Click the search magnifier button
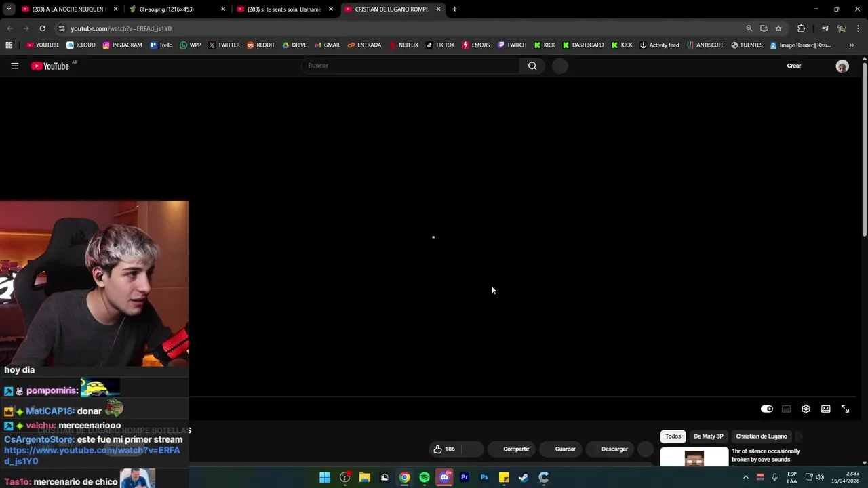 (532, 66)
